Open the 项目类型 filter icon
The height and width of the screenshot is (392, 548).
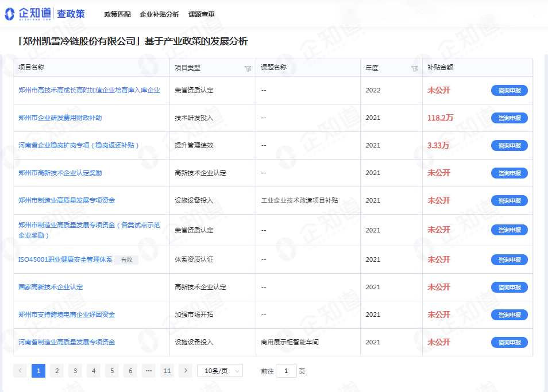click(x=248, y=68)
